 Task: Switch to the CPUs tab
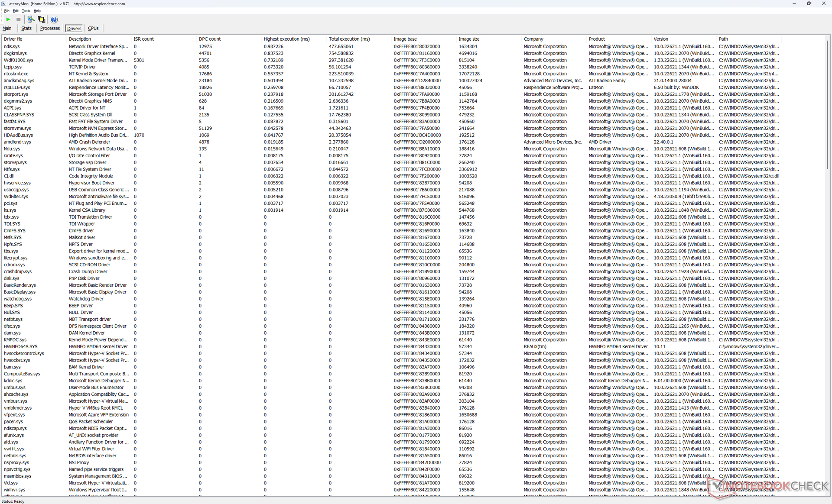click(x=93, y=29)
